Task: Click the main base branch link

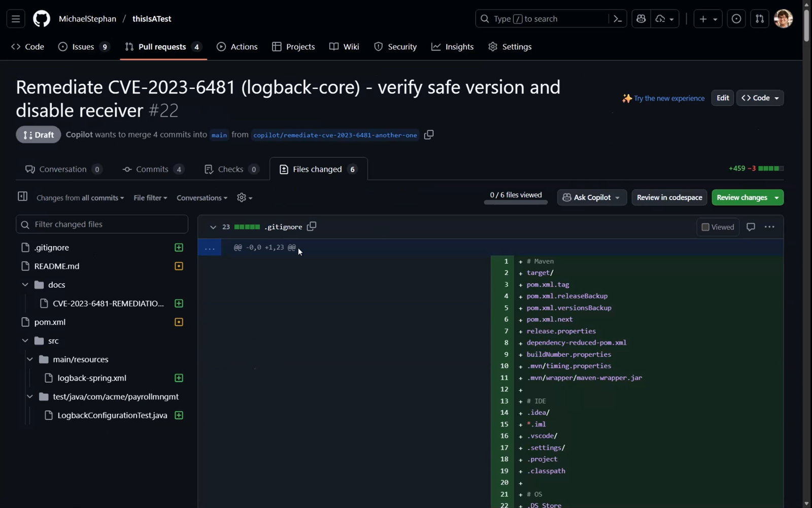Action: pos(219,135)
